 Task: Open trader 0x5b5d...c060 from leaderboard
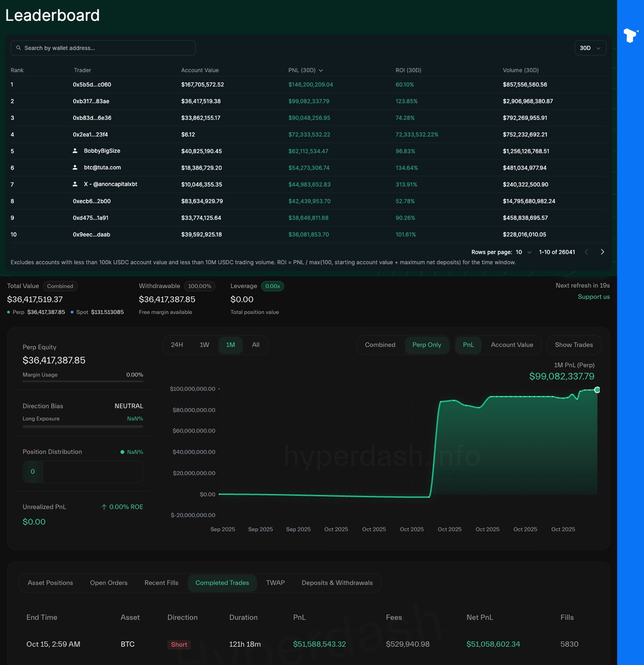[x=92, y=85]
